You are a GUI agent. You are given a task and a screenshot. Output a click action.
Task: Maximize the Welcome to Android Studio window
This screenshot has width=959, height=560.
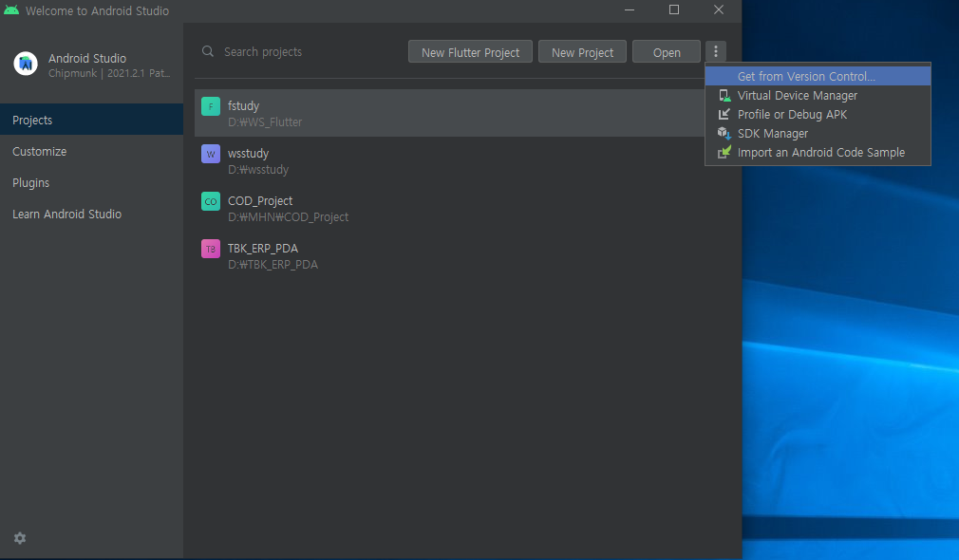[674, 9]
